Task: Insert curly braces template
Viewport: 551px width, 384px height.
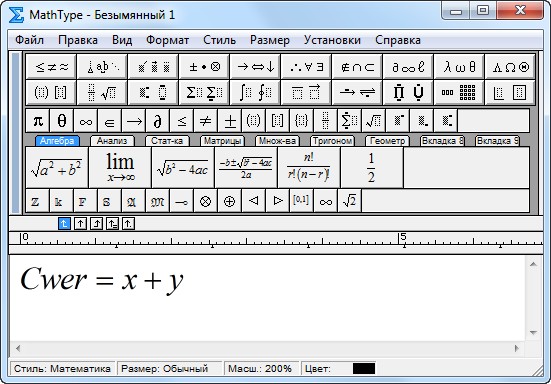Action: (302, 121)
